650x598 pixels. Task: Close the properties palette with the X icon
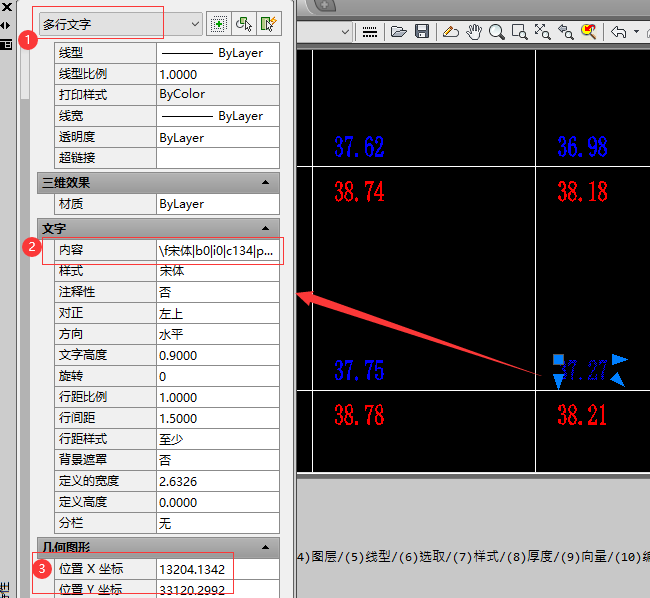7,7
